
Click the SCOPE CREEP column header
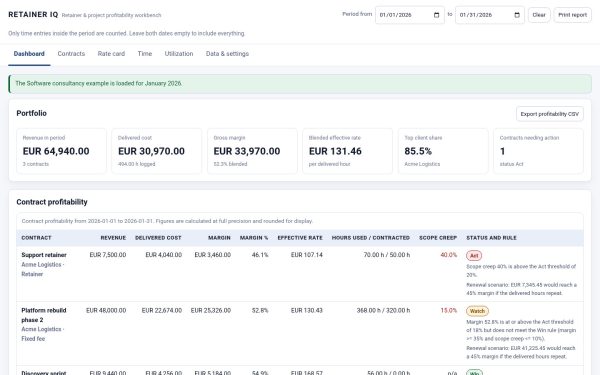point(438,238)
